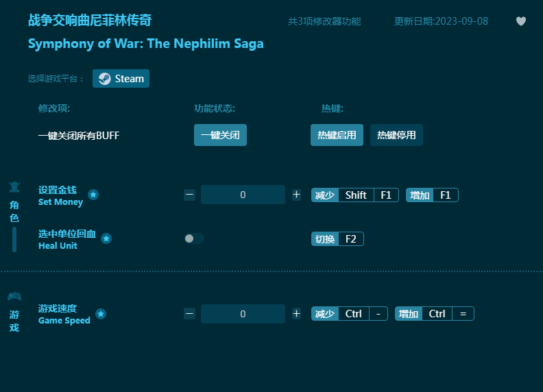Image resolution: width=543 pixels, height=392 pixels.
Task: Click the heart favorite icon
Action: pyautogui.click(x=521, y=21)
